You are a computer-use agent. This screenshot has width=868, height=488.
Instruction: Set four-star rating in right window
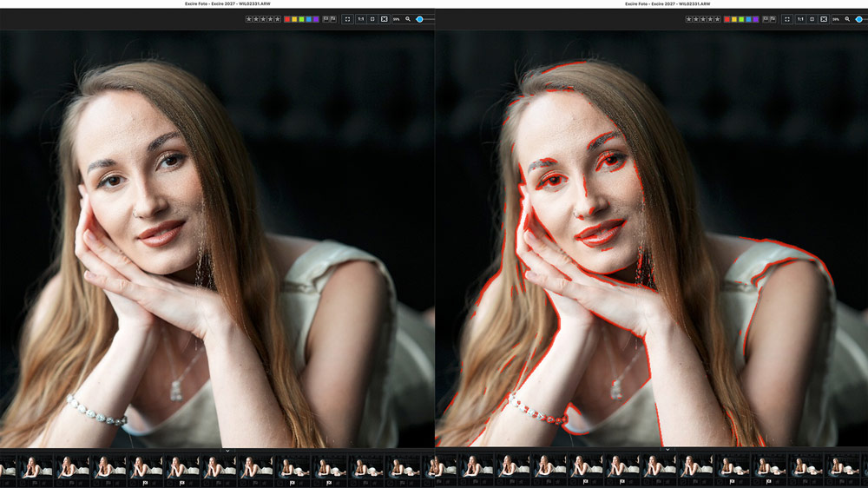tap(710, 19)
